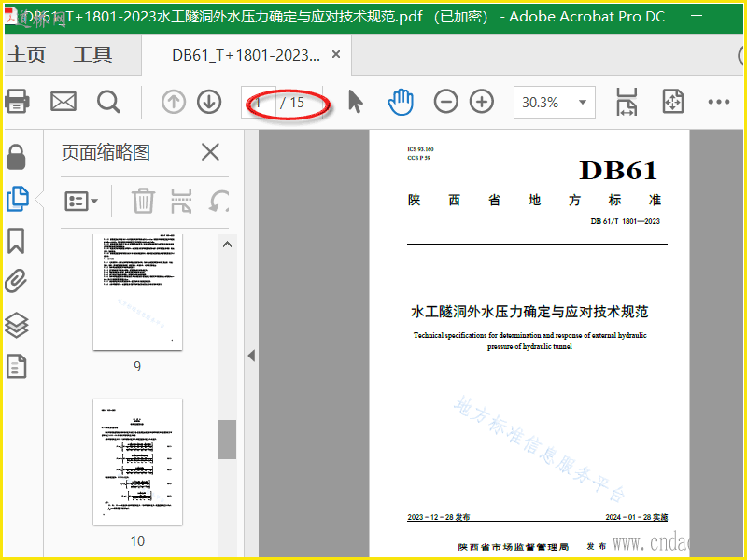Screen dimensions: 747x560
Task: Collapse the navigation pane triangle
Action: pos(251,356)
